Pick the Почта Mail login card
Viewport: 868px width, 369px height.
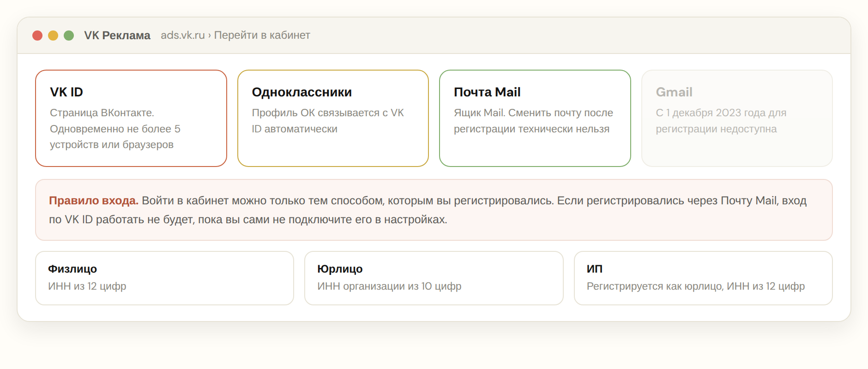(x=535, y=118)
